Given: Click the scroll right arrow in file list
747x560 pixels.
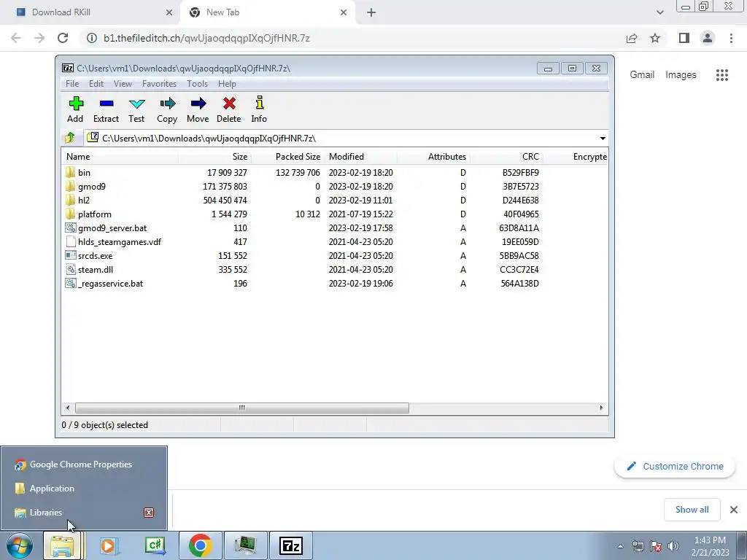Looking at the screenshot, I should coord(601,408).
